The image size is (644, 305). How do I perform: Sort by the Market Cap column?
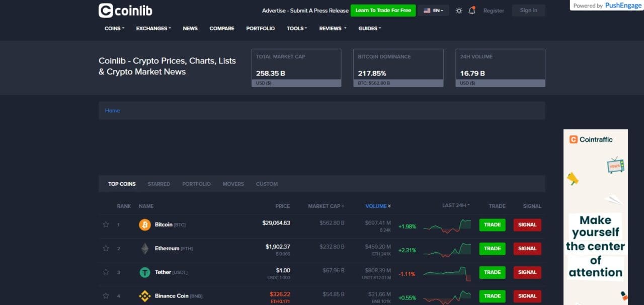[x=326, y=206]
